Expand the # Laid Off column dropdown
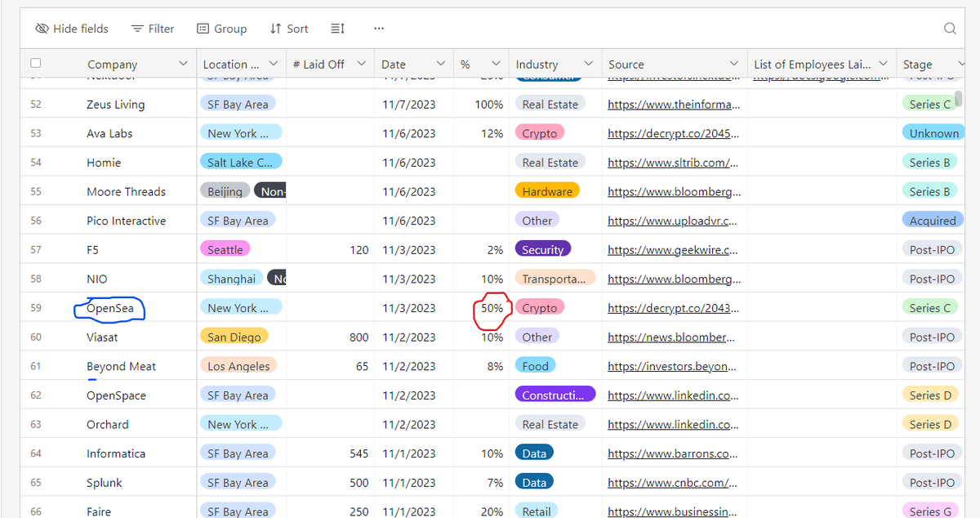The height and width of the screenshot is (518, 980). (361, 64)
